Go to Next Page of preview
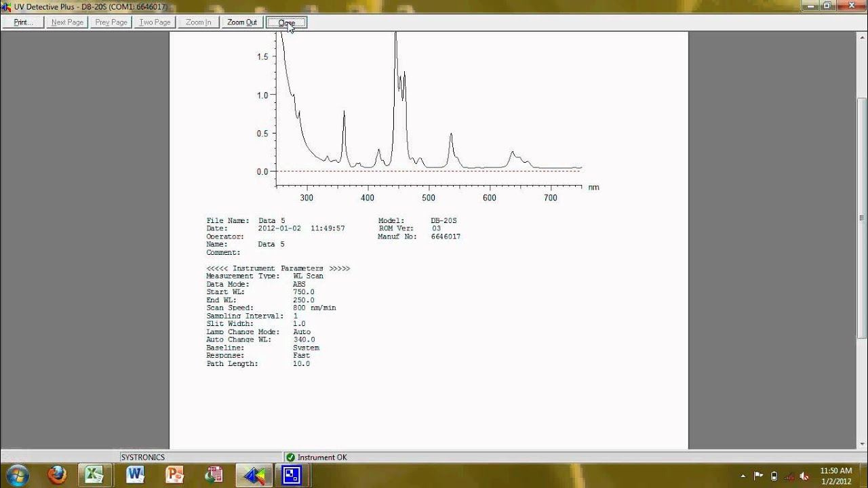 click(x=67, y=22)
